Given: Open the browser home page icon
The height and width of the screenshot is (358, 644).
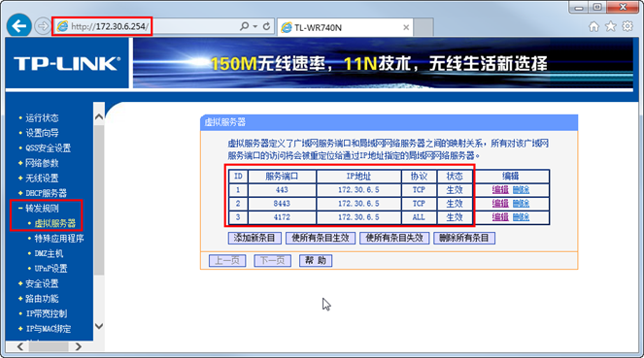Looking at the screenshot, I should click(x=593, y=26).
